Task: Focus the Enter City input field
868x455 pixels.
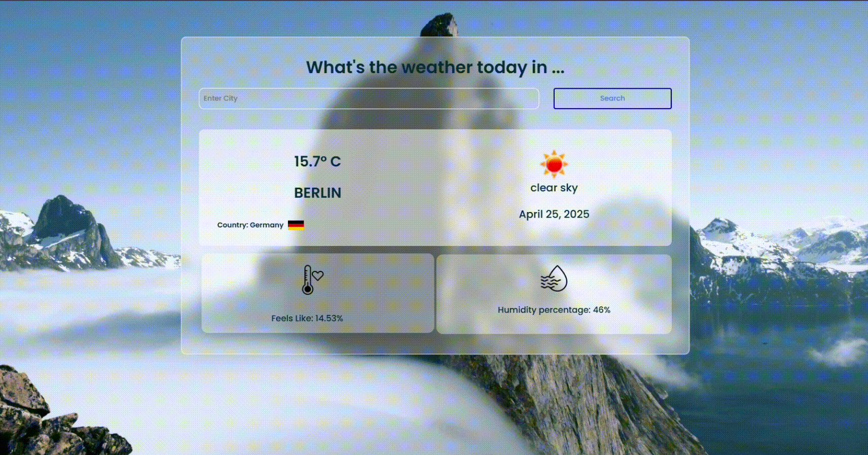Action: pyautogui.click(x=369, y=98)
